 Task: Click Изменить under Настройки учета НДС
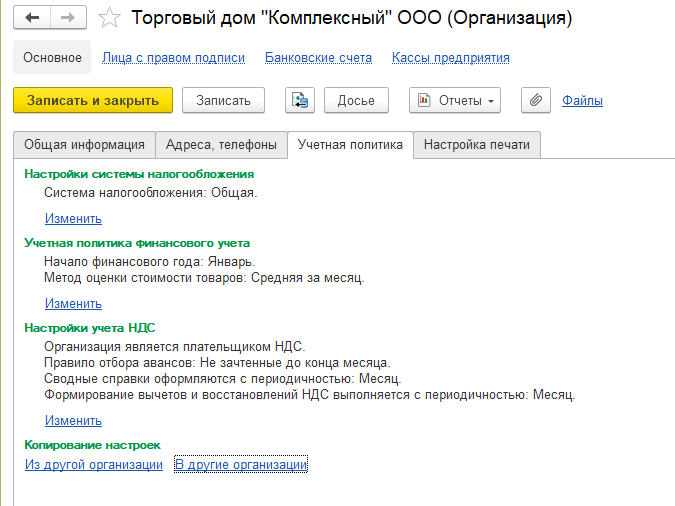tap(74, 420)
